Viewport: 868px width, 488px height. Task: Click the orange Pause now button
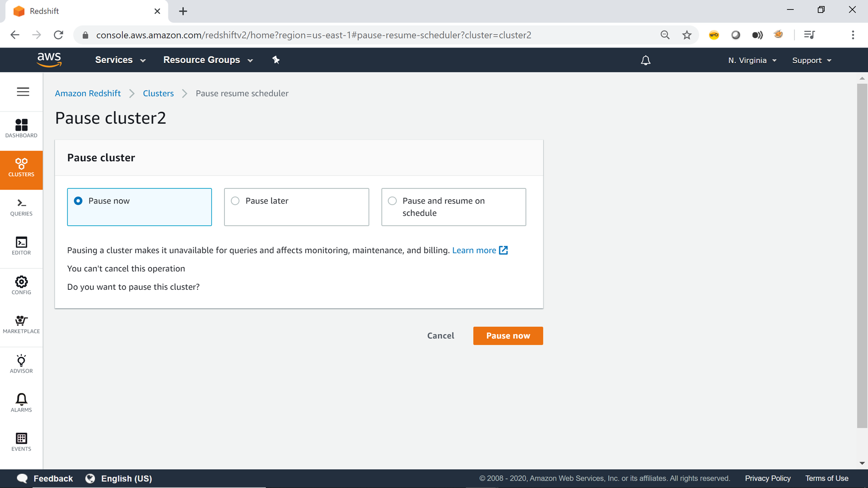click(508, 336)
